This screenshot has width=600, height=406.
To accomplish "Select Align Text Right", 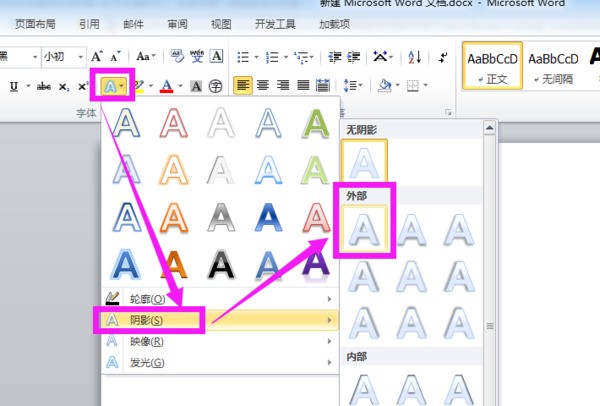I will pos(283,85).
